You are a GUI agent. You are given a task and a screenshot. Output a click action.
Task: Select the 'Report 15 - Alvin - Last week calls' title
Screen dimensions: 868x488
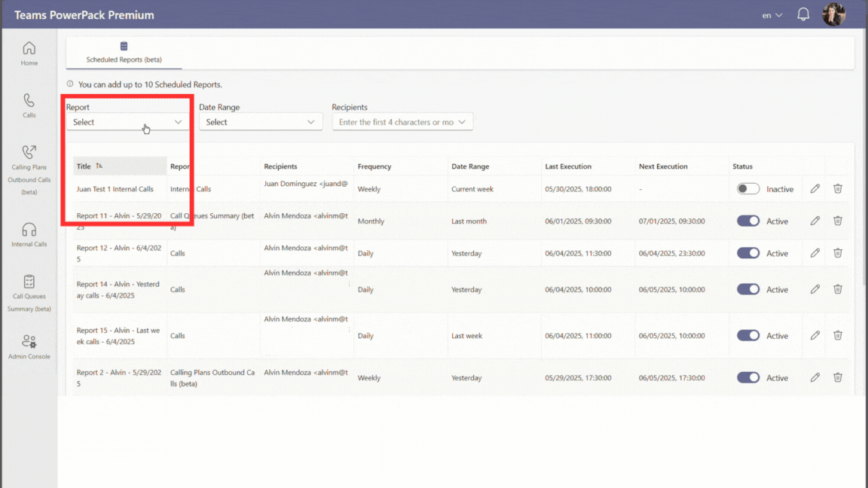coord(118,335)
